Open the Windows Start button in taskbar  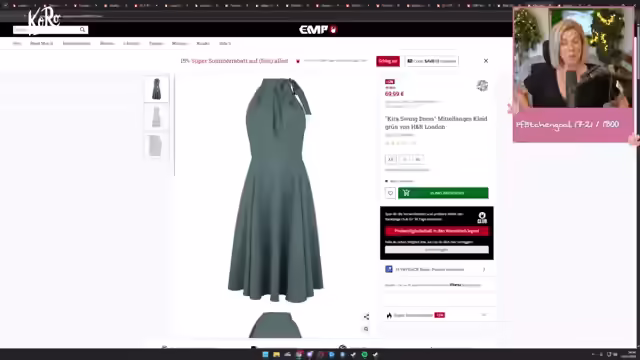265,355
